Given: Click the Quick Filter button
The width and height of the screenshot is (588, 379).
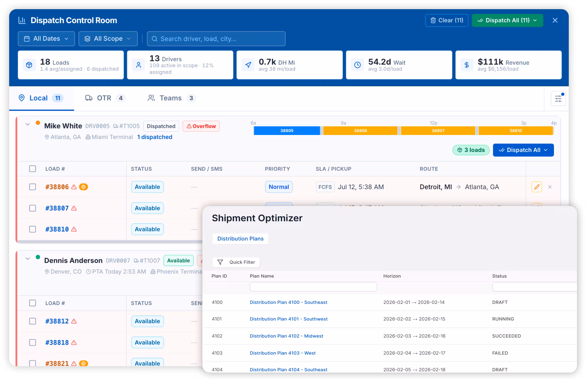Looking at the screenshot, I should (x=236, y=262).
